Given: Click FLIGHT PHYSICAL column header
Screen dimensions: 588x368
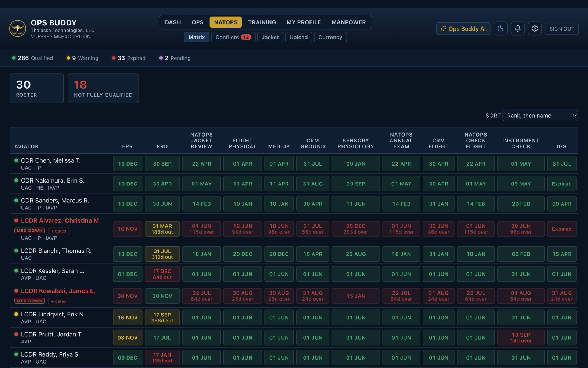Looking at the screenshot, I should 243,144.
